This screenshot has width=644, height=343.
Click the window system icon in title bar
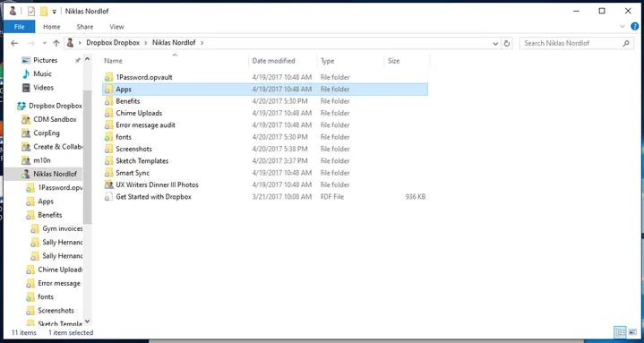pyautogui.click(x=13, y=11)
